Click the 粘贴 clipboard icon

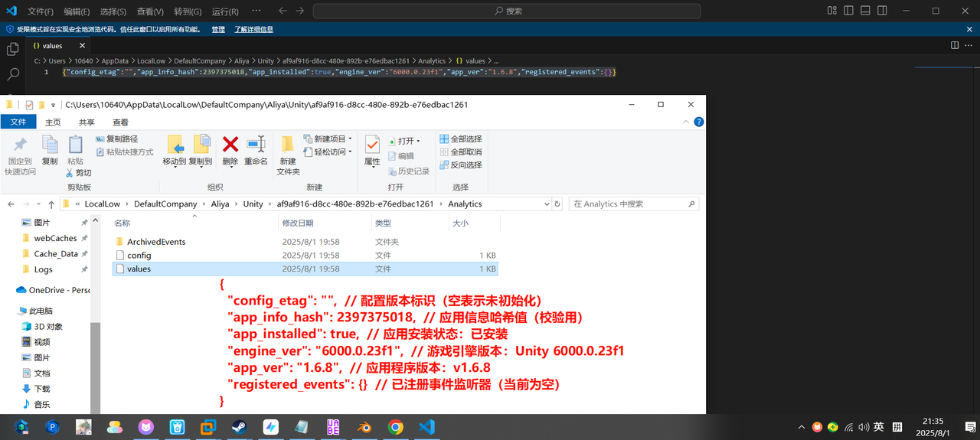(75, 144)
